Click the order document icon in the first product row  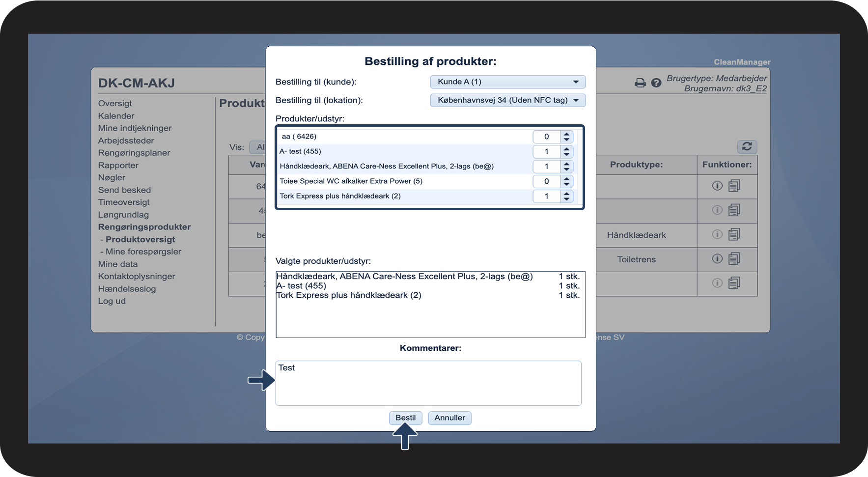click(734, 186)
